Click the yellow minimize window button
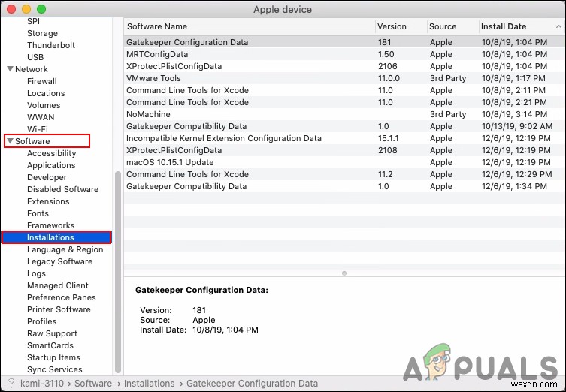Viewport: 566px width, 392px height. click(26, 9)
